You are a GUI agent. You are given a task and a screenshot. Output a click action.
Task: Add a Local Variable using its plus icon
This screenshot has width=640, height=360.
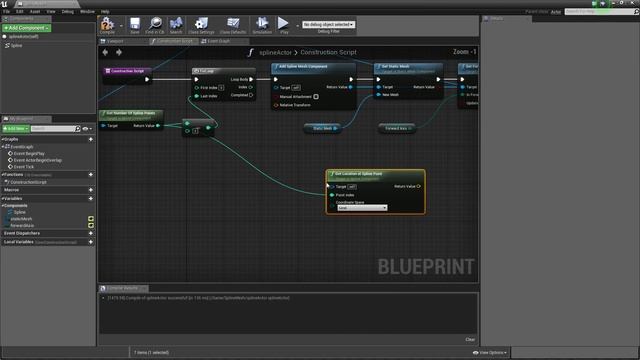(x=91, y=242)
